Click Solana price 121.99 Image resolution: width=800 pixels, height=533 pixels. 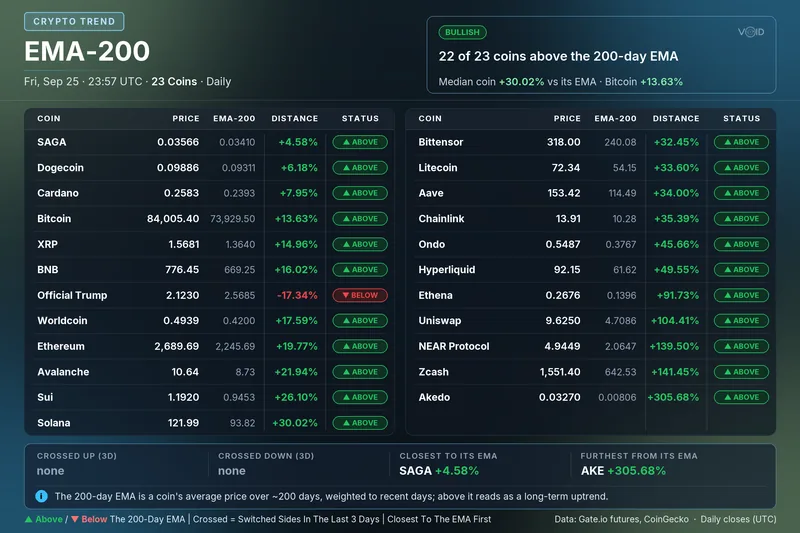click(x=183, y=423)
